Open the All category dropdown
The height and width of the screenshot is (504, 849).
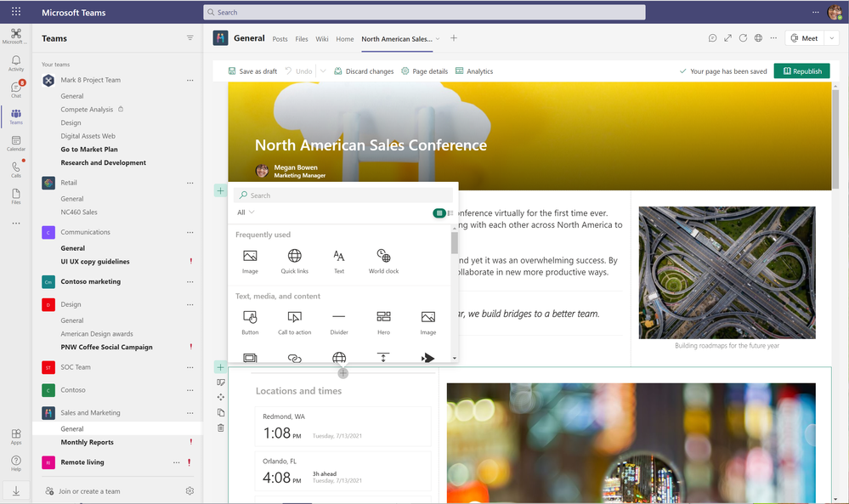point(246,212)
